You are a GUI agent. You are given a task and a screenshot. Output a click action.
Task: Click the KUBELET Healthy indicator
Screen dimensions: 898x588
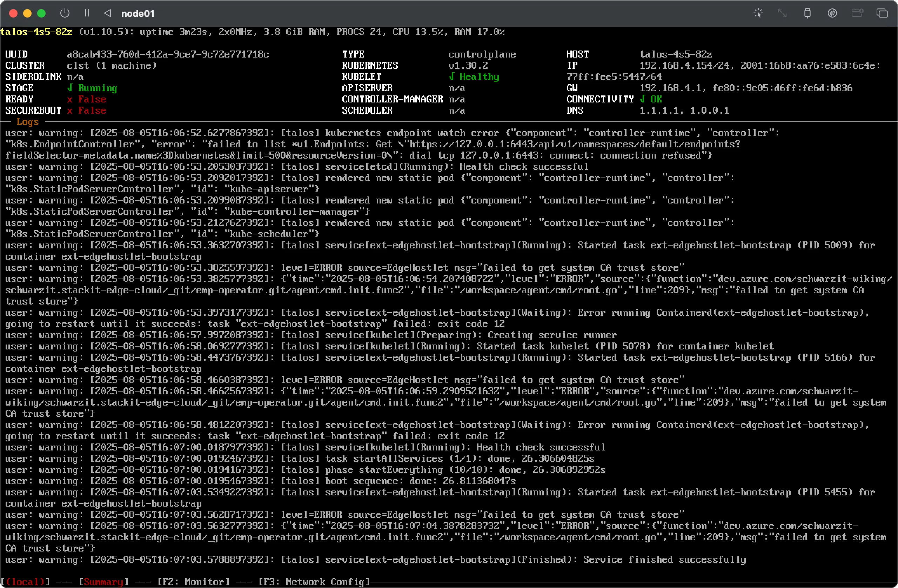(x=474, y=76)
